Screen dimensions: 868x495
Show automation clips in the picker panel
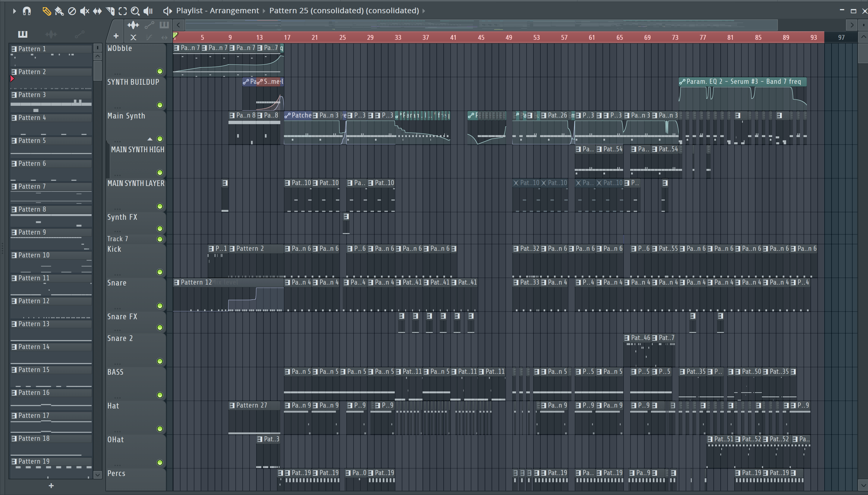tap(80, 34)
